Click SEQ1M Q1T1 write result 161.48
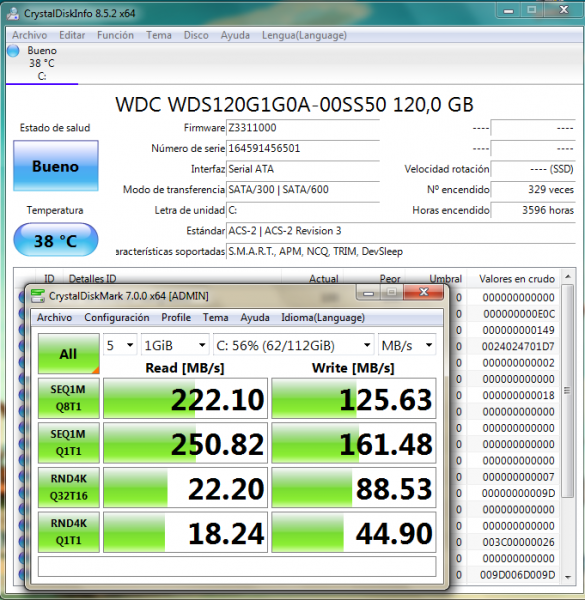Image resolution: width=585 pixels, height=600 pixels. (x=354, y=443)
